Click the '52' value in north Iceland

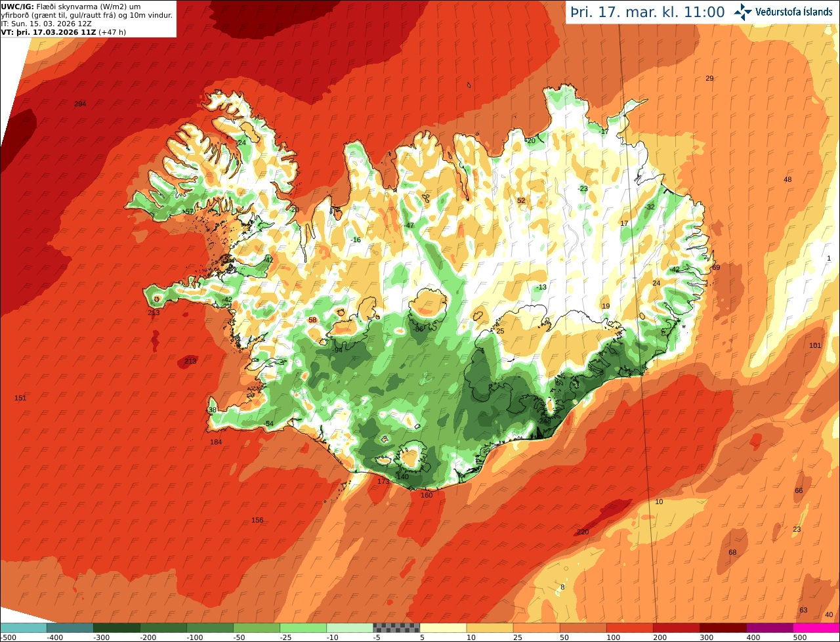coord(521,201)
